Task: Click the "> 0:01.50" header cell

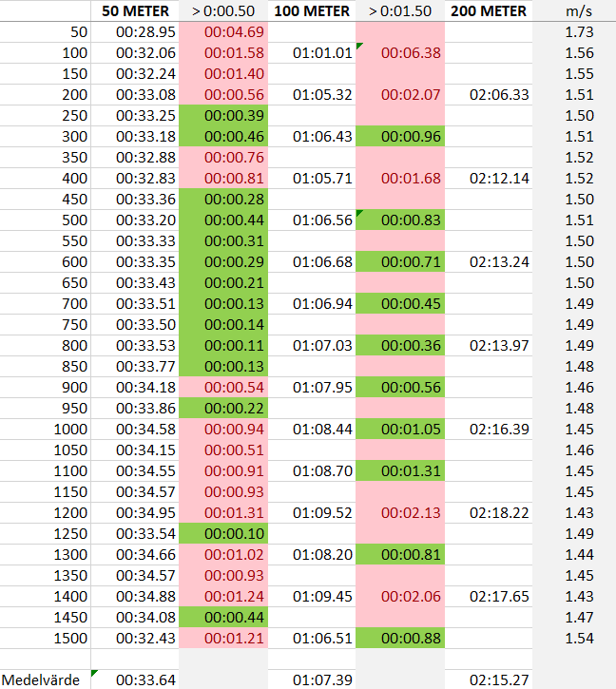Action: pyautogui.click(x=399, y=11)
